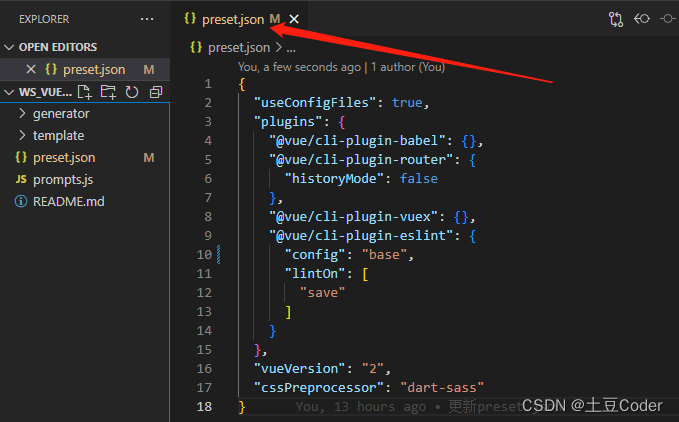Viewport: 679px width, 422px height.
Task: Click the info icon beside README.md
Action: pos(21,201)
